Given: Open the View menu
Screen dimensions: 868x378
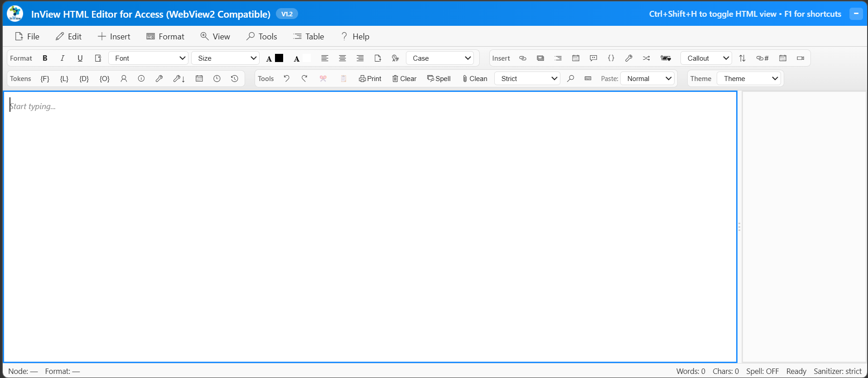Looking at the screenshot, I should [x=215, y=36].
